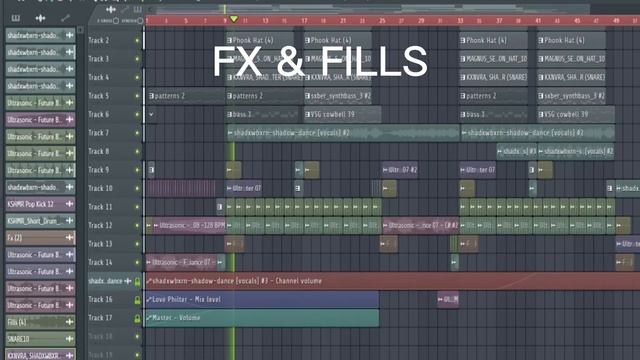Click the audio clip icon in playlist header

111,9
